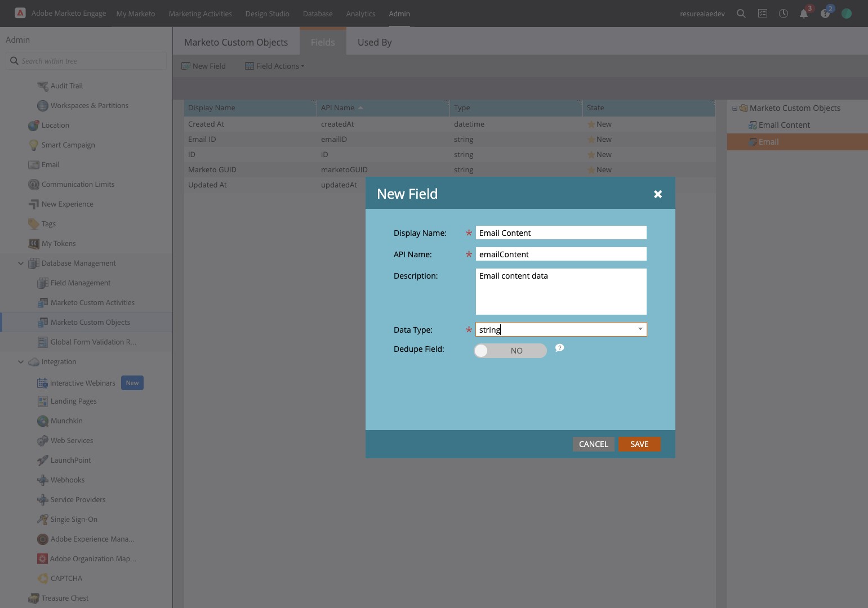Viewport: 868px width, 608px height.
Task: Select Landing Pages in the tree
Action: pos(73,401)
